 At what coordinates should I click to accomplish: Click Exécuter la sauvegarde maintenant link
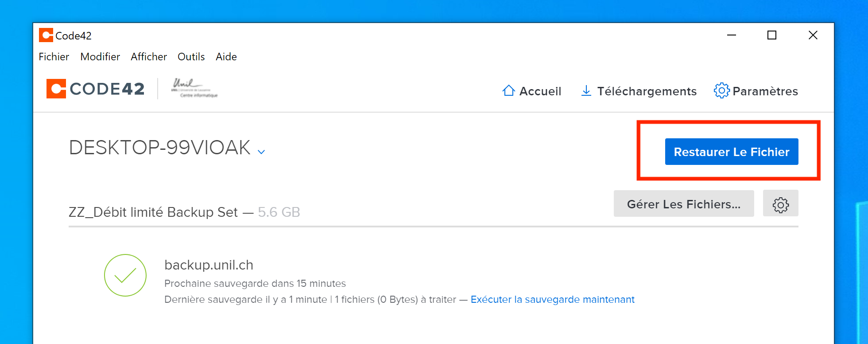point(552,300)
